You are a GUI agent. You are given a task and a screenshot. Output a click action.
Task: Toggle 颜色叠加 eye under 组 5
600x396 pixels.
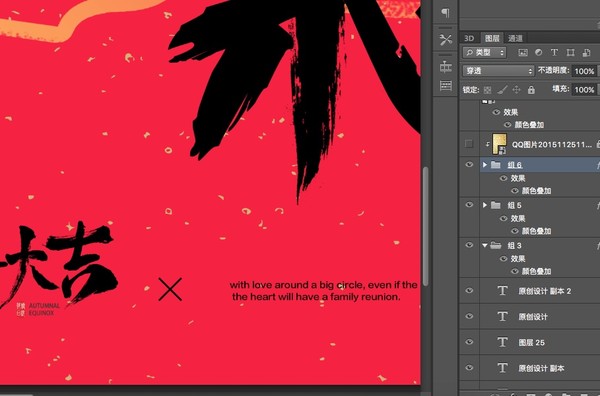point(515,231)
